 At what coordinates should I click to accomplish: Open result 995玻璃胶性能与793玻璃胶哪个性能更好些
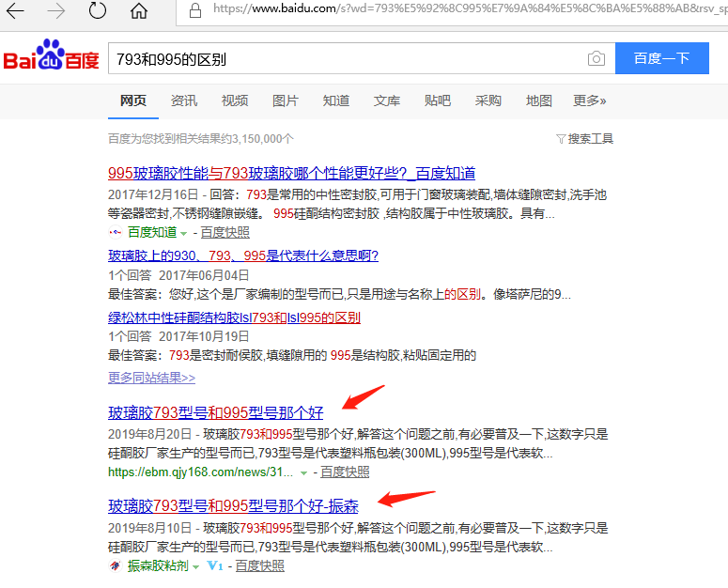tap(291, 173)
